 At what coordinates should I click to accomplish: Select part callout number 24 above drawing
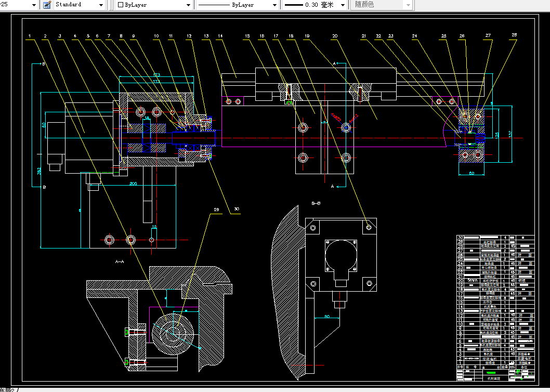[x=415, y=36]
